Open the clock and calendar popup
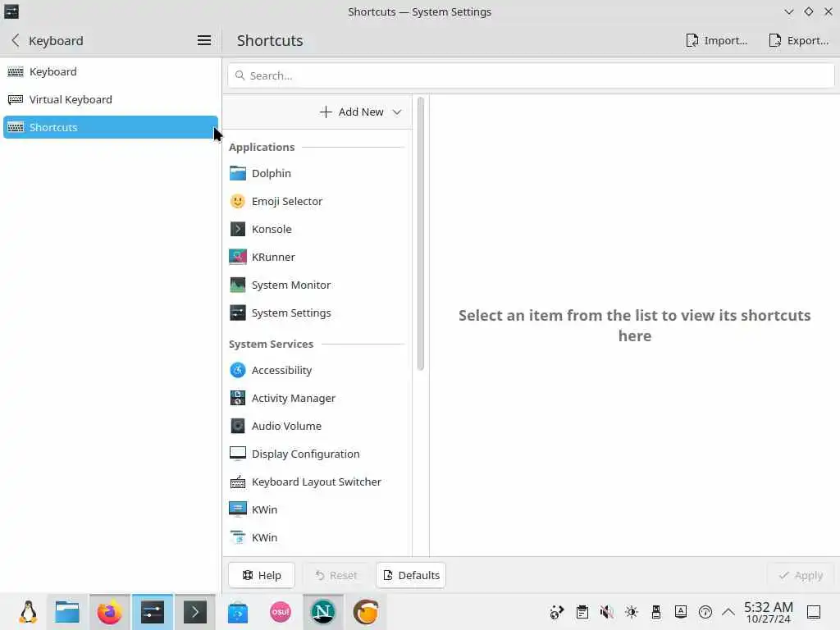The width and height of the screenshot is (840, 630). pyautogui.click(x=768, y=612)
